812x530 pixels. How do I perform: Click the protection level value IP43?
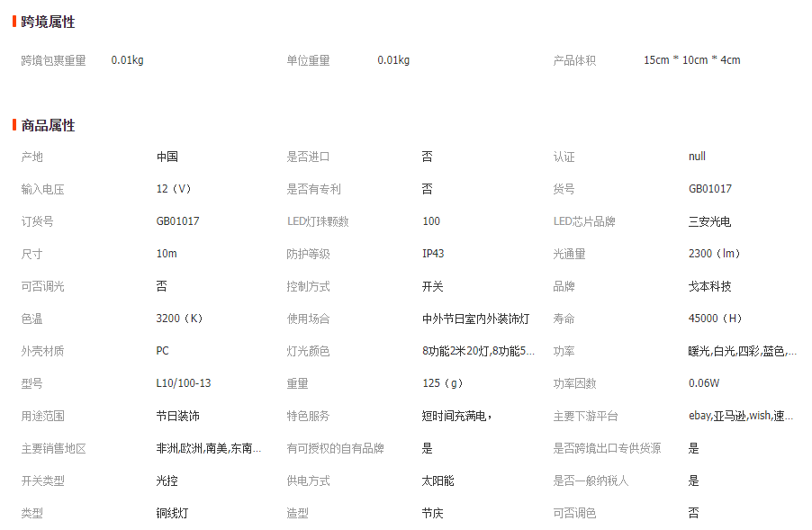click(x=433, y=254)
